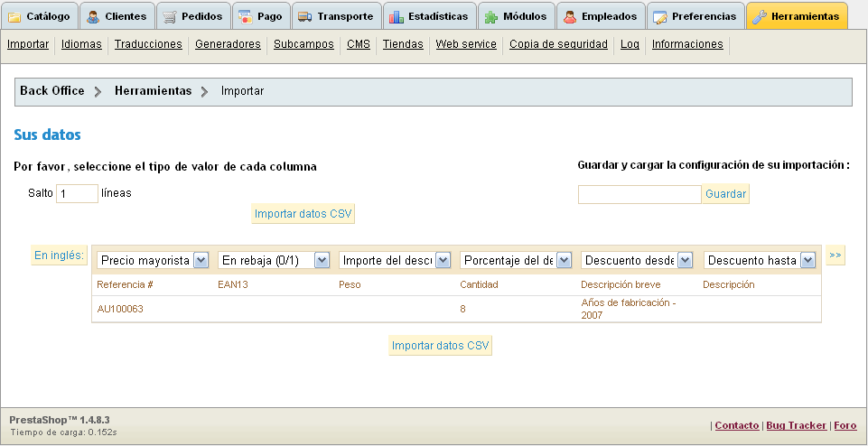The width and height of the screenshot is (868, 446).
Task: Go to the Pago tab
Action: [x=261, y=16]
